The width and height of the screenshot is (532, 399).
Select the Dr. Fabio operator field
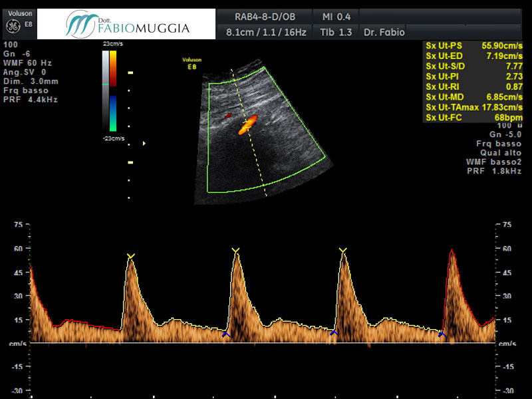pos(384,32)
